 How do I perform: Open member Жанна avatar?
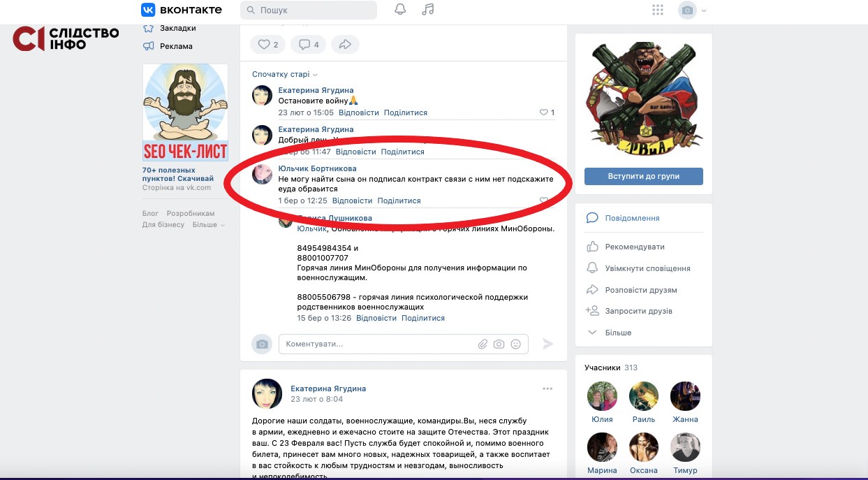[x=686, y=396]
